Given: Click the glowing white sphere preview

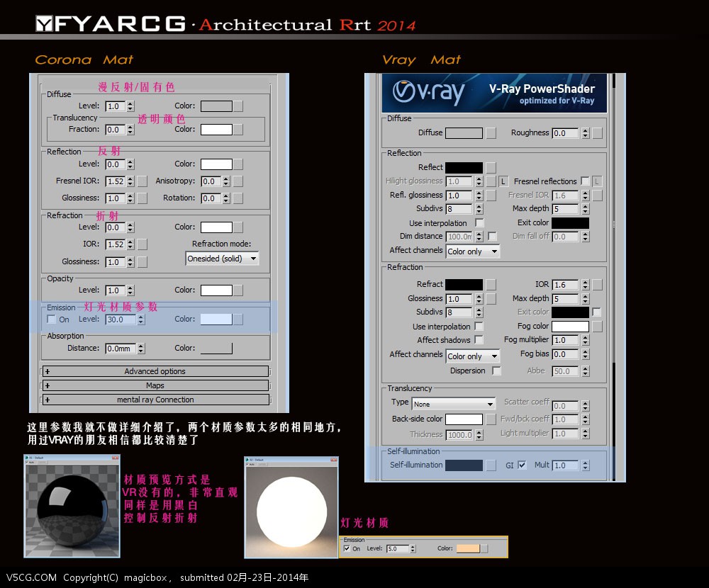Looking at the screenshot, I should (291, 511).
